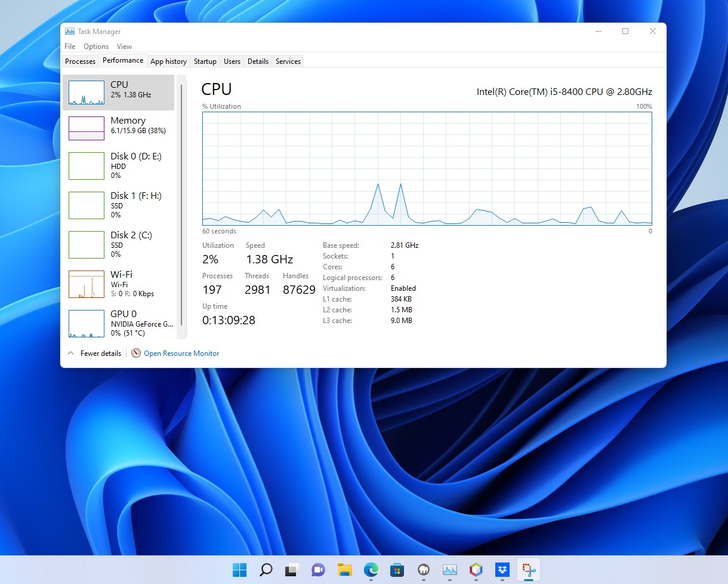Click the Task Manager title bar icon
Viewport: 728px width, 584px height.
click(x=70, y=31)
